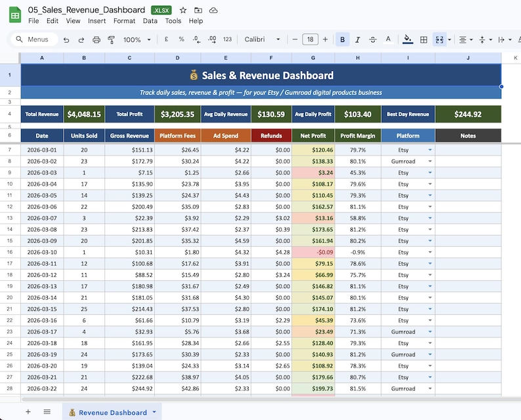
Task: Select the Best Day Revenue $244.92 cell
Action: [x=468, y=114]
